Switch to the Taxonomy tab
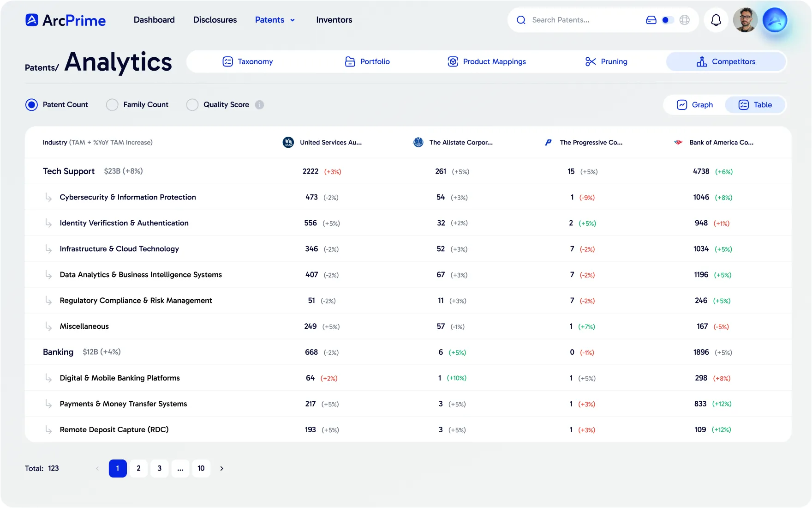 [x=248, y=61]
